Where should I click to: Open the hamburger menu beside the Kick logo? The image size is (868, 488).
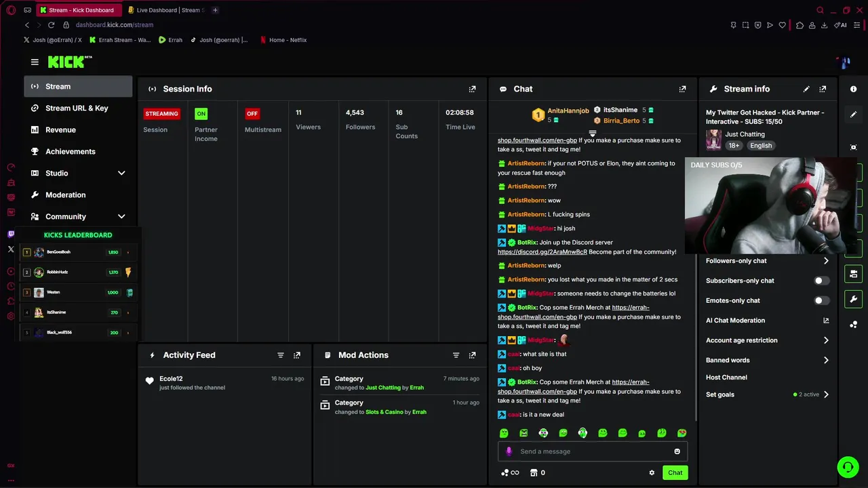coord(35,62)
